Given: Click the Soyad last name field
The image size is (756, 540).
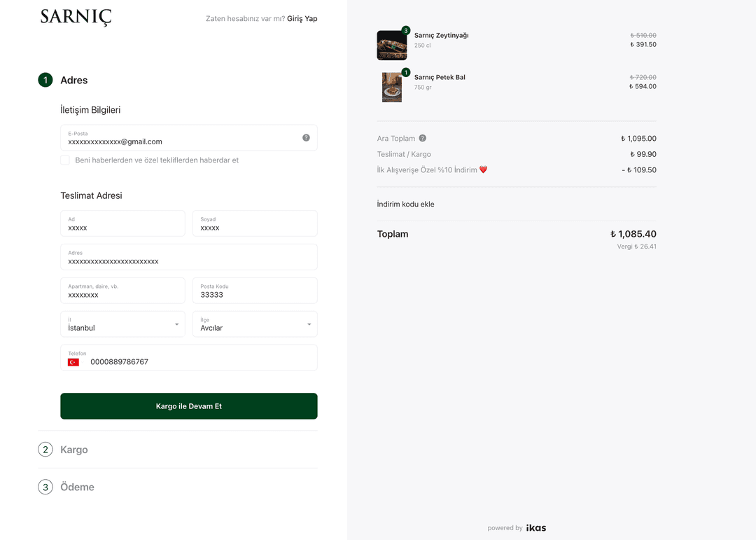Looking at the screenshot, I should (x=255, y=223).
